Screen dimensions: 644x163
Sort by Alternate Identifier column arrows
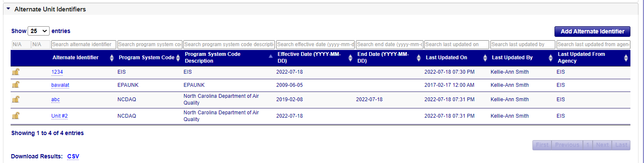[x=112, y=58]
